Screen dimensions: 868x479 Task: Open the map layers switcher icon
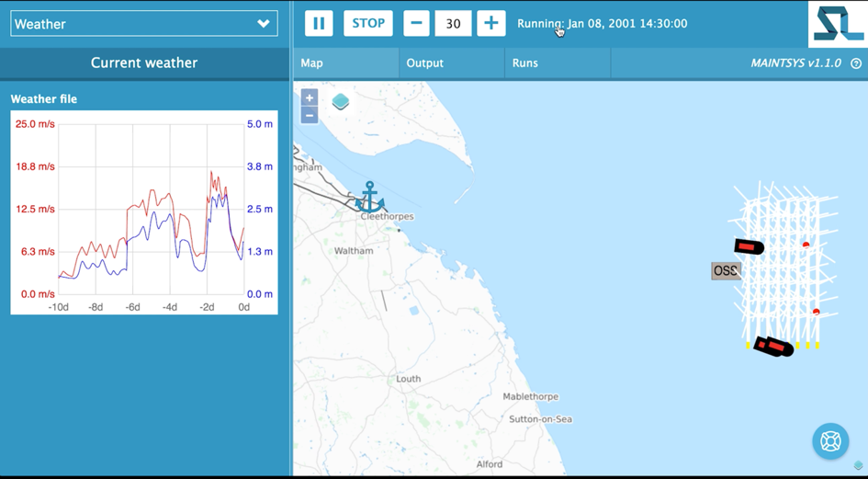click(x=341, y=101)
